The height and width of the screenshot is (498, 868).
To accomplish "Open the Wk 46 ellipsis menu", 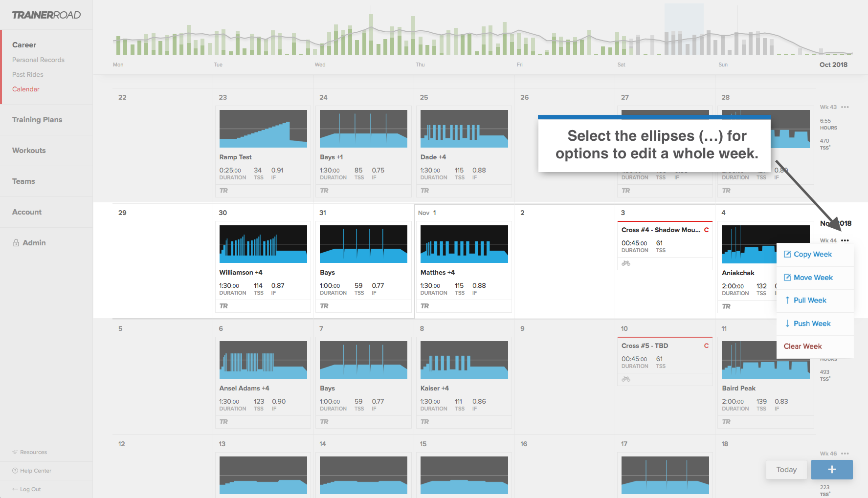I will (x=845, y=454).
